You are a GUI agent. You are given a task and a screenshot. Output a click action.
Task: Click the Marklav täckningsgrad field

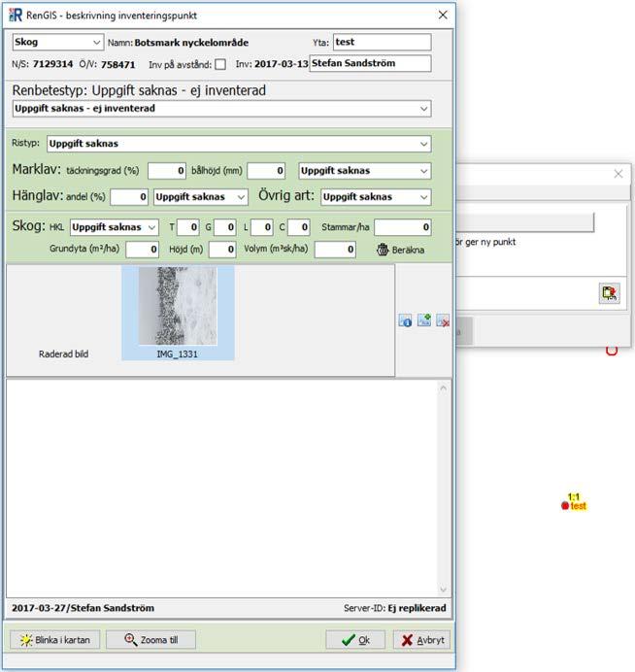click(167, 171)
